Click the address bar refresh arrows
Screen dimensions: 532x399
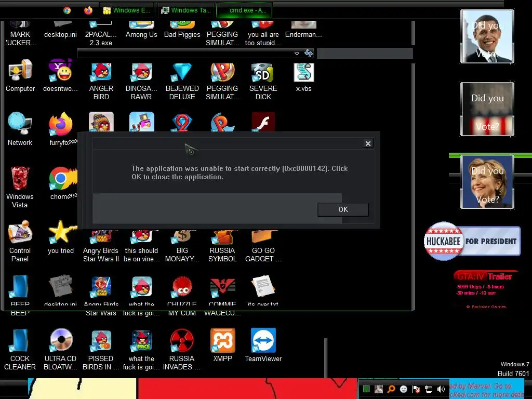click(x=309, y=54)
